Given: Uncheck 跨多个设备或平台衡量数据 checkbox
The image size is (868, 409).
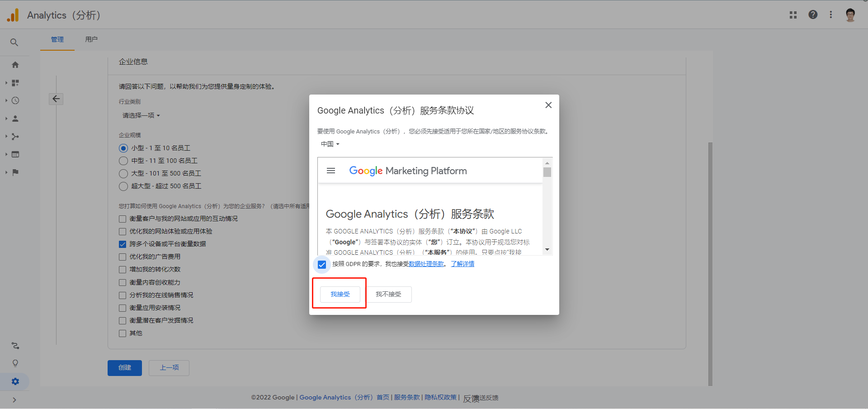Looking at the screenshot, I should pyautogui.click(x=123, y=244).
